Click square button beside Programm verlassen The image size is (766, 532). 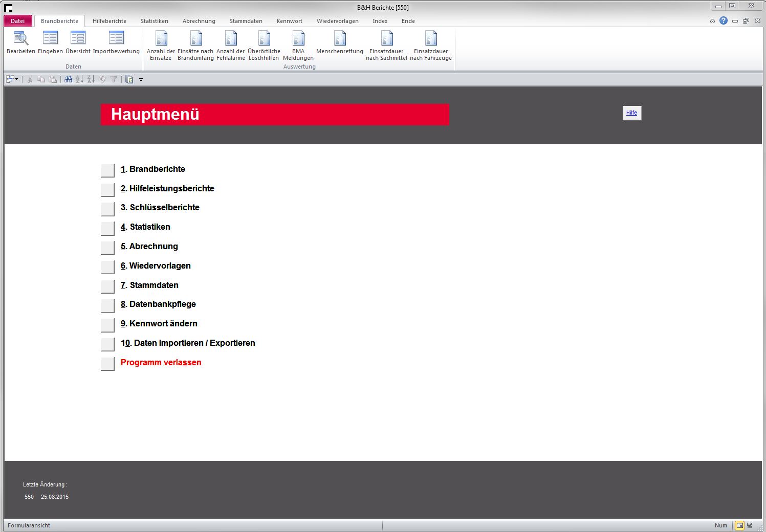(107, 364)
